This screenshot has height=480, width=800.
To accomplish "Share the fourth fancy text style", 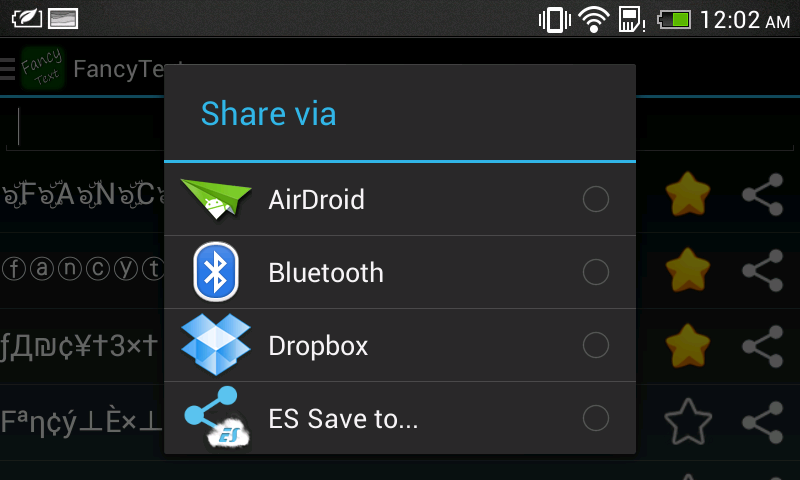I will tap(763, 422).
